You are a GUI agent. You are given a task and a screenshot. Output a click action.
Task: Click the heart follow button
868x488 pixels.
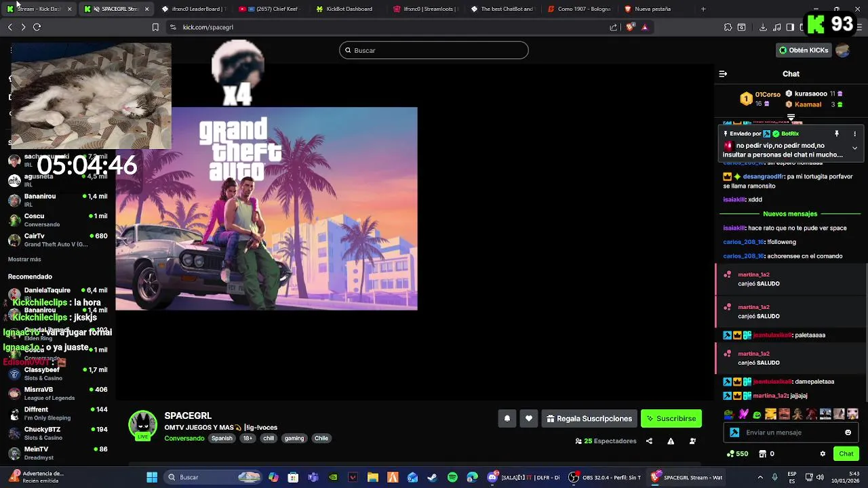pos(529,419)
